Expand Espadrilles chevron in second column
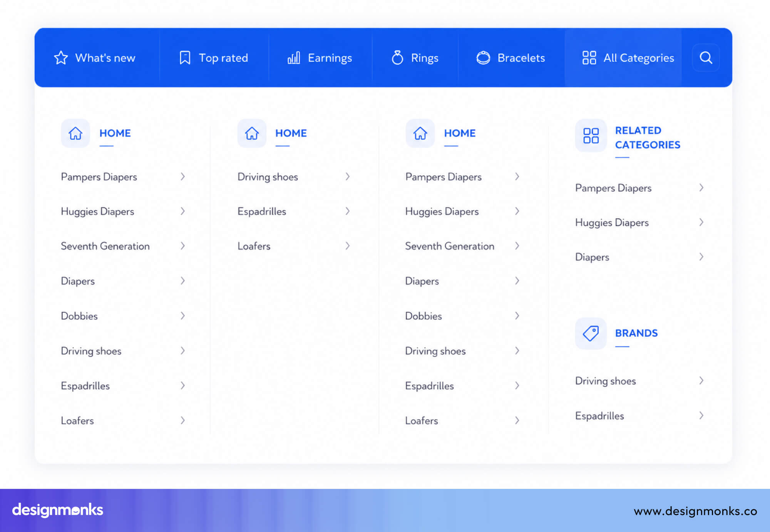770x532 pixels. [x=348, y=211]
